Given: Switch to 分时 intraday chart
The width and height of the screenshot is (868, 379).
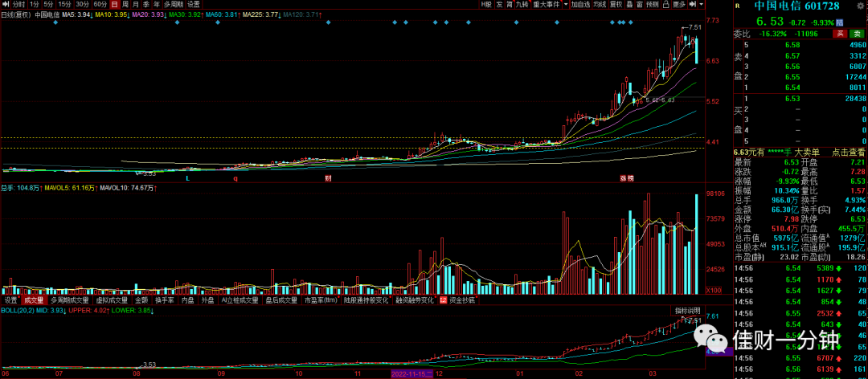Looking at the screenshot, I should pyautogui.click(x=18, y=4).
